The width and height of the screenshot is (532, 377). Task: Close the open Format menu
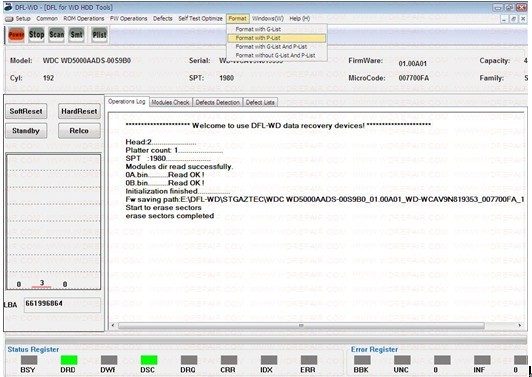point(238,19)
